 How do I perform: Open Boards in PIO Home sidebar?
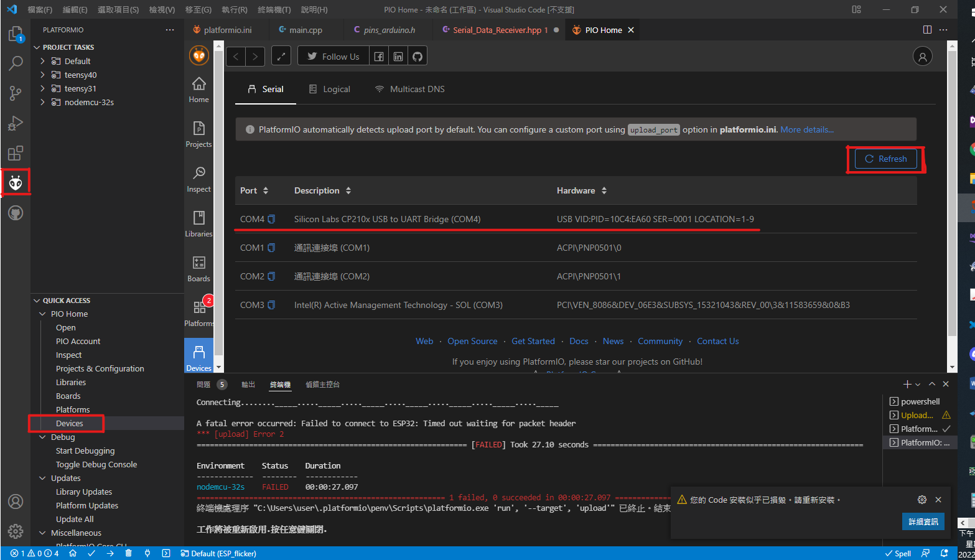(x=198, y=269)
